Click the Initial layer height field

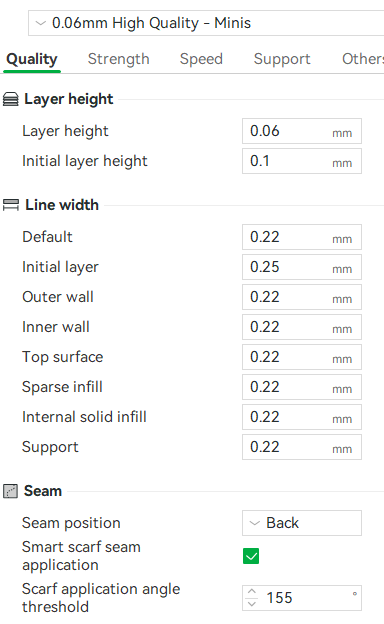[x=302, y=161]
